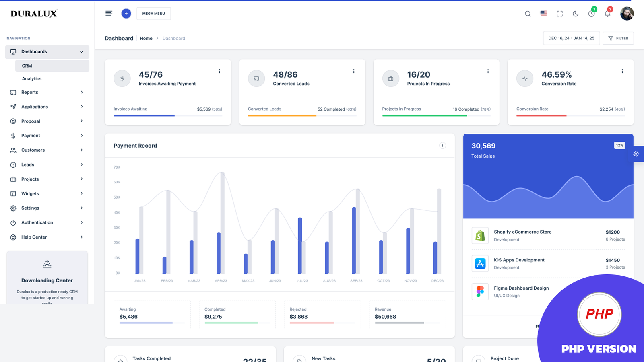Click the Shopify eCommerce Store icon

coord(480,235)
